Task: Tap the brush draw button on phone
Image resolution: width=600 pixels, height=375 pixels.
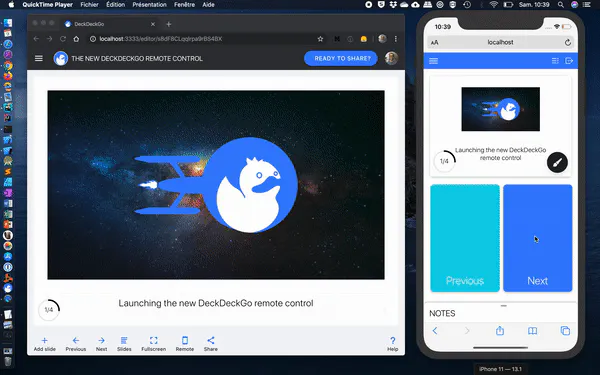Action: (x=557, y=163)
